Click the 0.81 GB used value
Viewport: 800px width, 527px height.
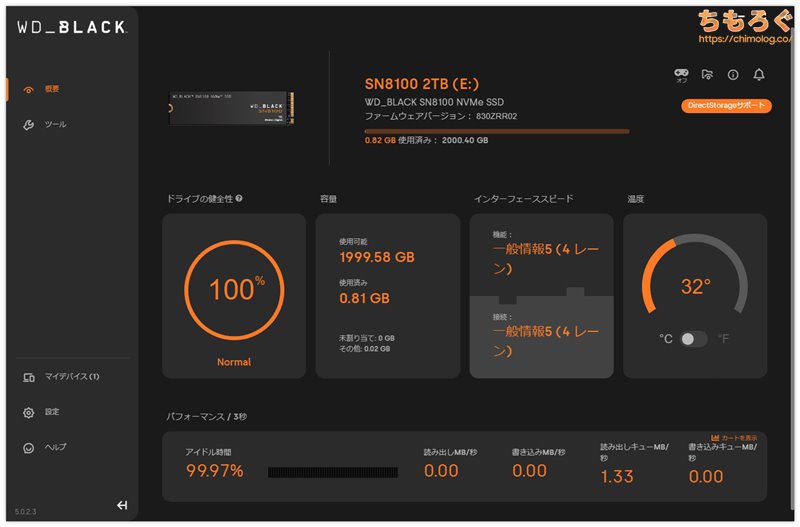364,298
